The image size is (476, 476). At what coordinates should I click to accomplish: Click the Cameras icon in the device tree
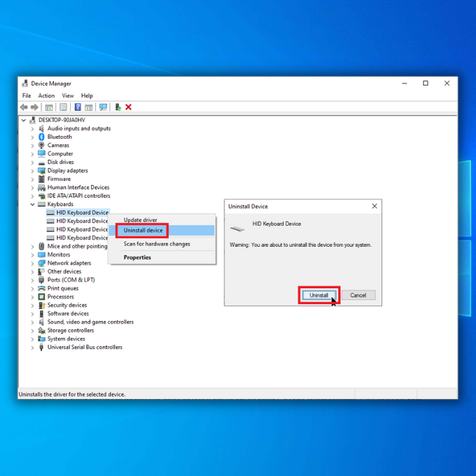[x=41, y=146]
